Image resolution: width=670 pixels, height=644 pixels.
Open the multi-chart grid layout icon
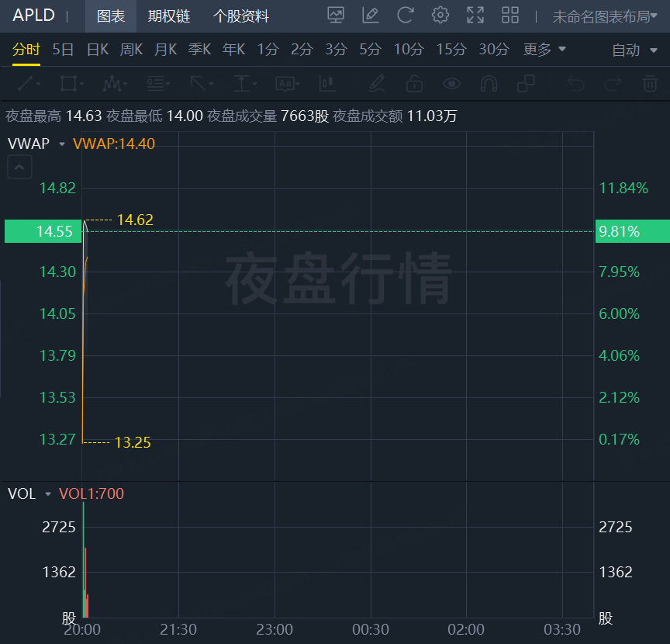click(510, 16)
